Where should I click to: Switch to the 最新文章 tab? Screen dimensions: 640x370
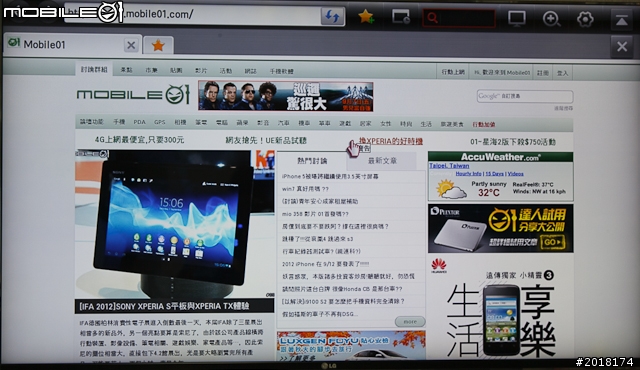click(x=382, y=161)
